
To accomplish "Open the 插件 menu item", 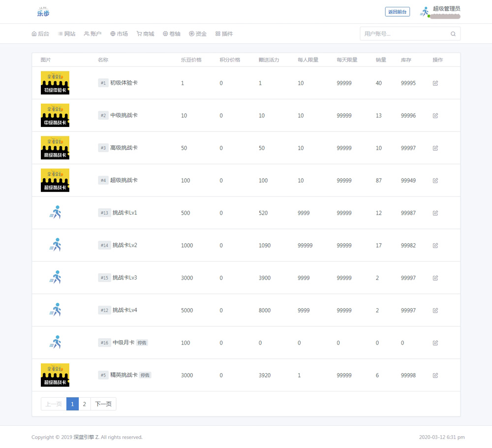I will 224,34.
